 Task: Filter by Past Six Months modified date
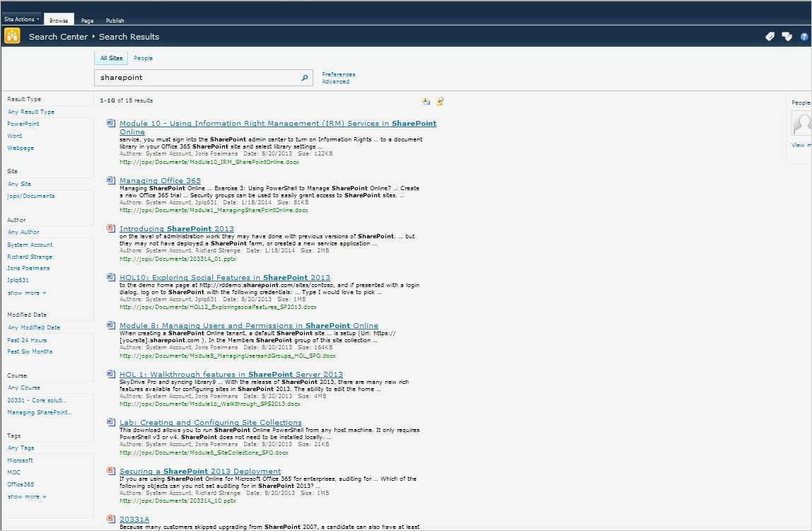coord(30,351)
